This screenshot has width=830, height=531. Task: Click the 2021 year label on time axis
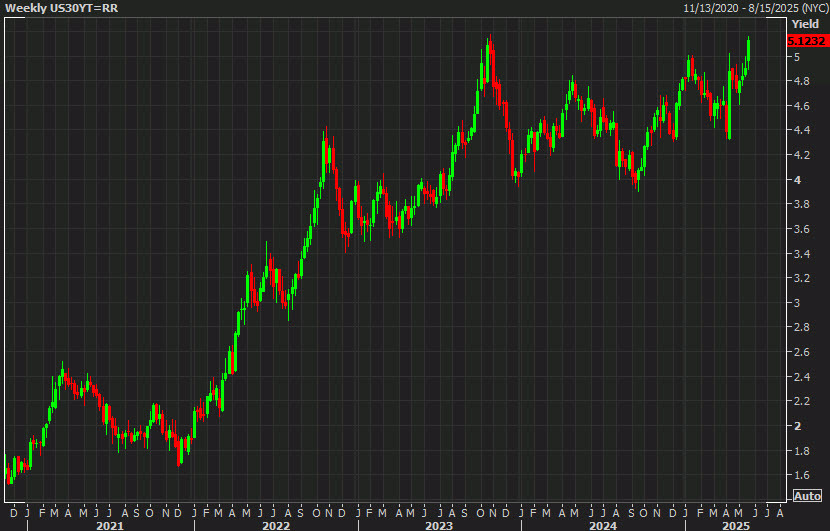[110, 525]
